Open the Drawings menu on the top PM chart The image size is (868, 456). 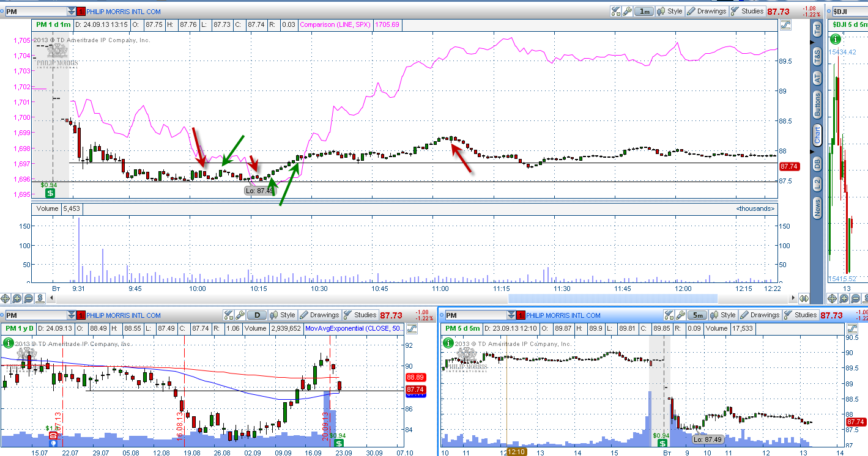706,11
